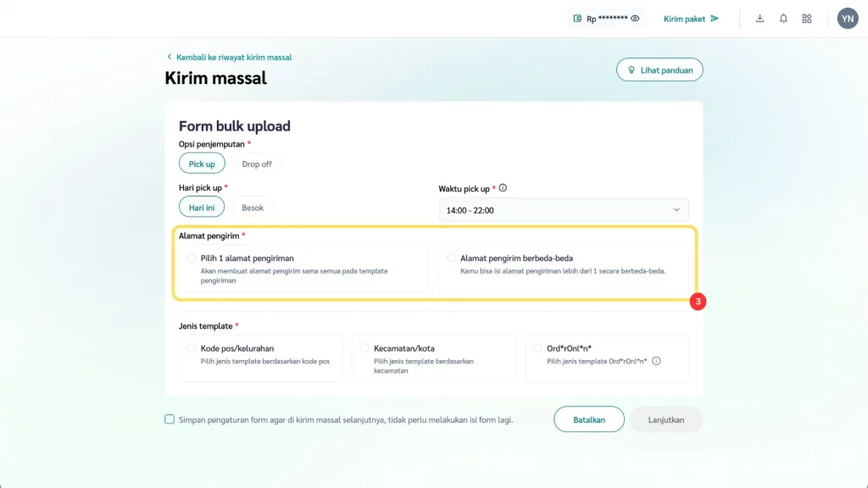Screen dimensions: 868x488
Task: Open the YN profile avatar
Action: coord(847,19)
